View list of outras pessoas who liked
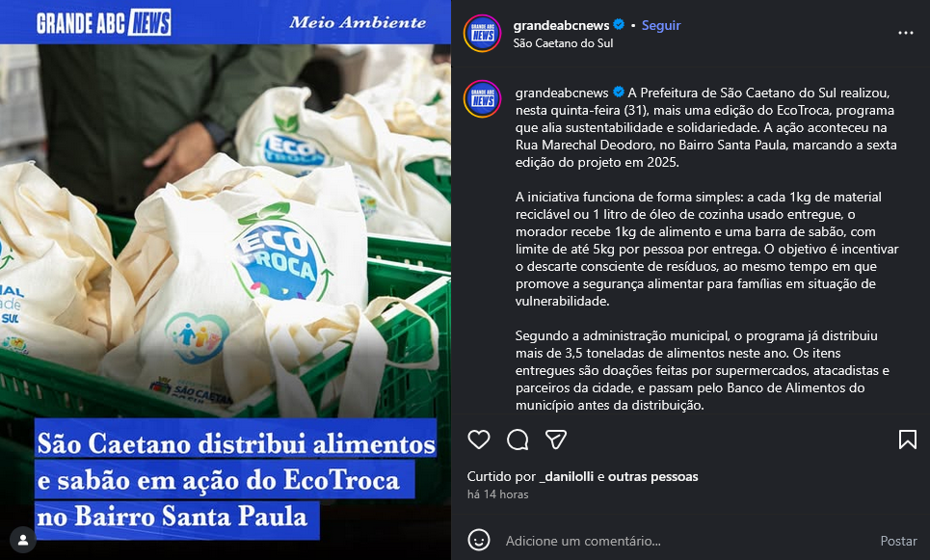 [x=653, y=476]
